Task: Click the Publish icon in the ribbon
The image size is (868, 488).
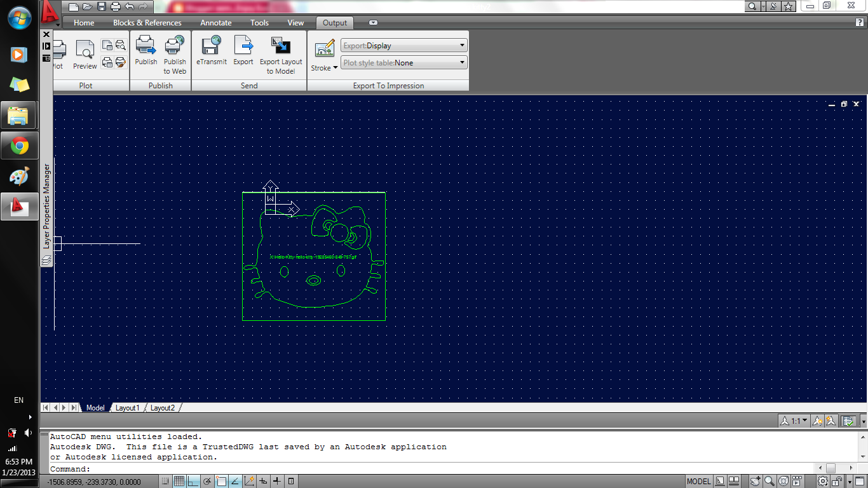Action: coord(146,51)
